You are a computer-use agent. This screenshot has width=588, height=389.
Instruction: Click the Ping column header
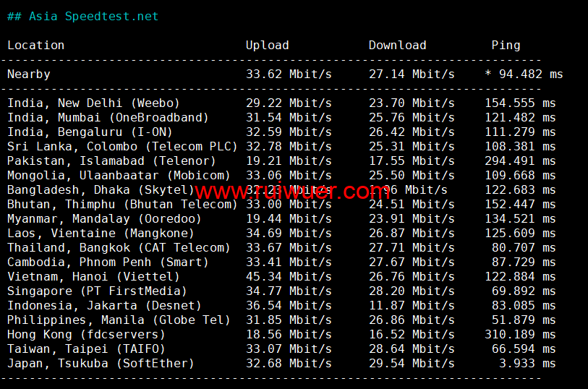tap(506, 45)
